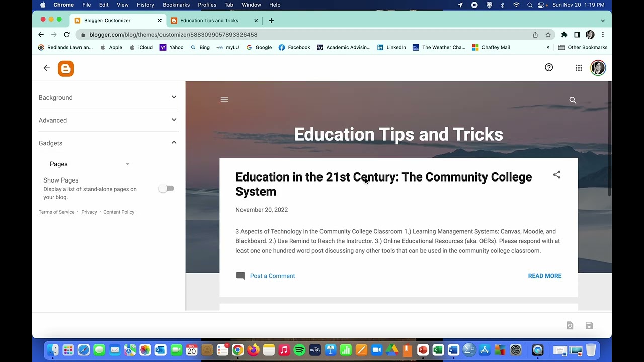Click the post share icon
This screenshot has width=644, height=362.
coord(557,175)
